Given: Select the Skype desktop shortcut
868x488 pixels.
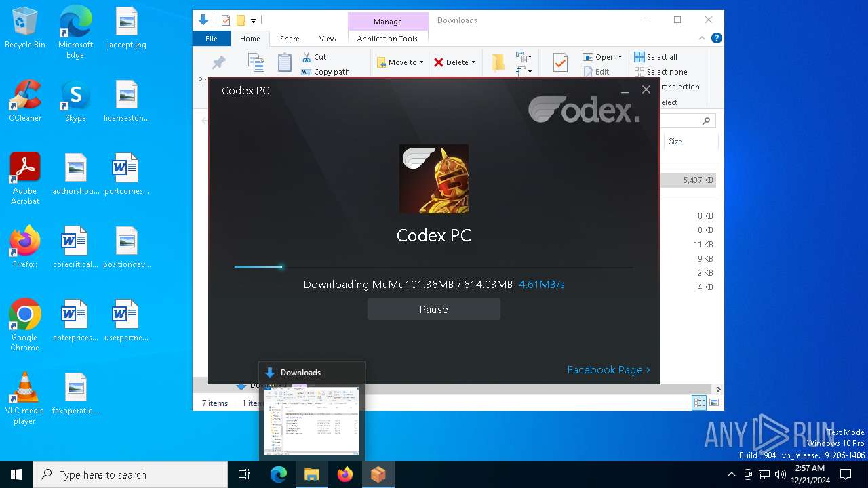Looking at the screenshot, I should (75, 102).
